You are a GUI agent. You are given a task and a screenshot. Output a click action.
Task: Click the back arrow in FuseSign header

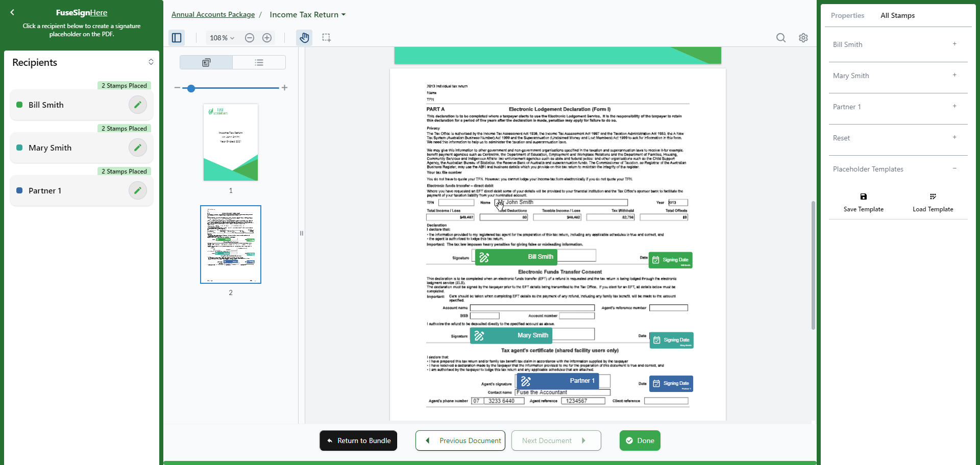(x=12, y=12)
